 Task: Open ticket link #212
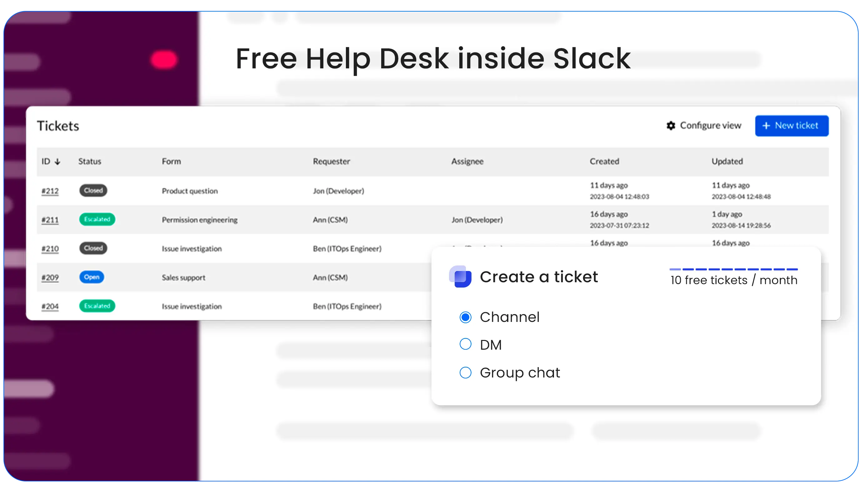pos(50,191)
